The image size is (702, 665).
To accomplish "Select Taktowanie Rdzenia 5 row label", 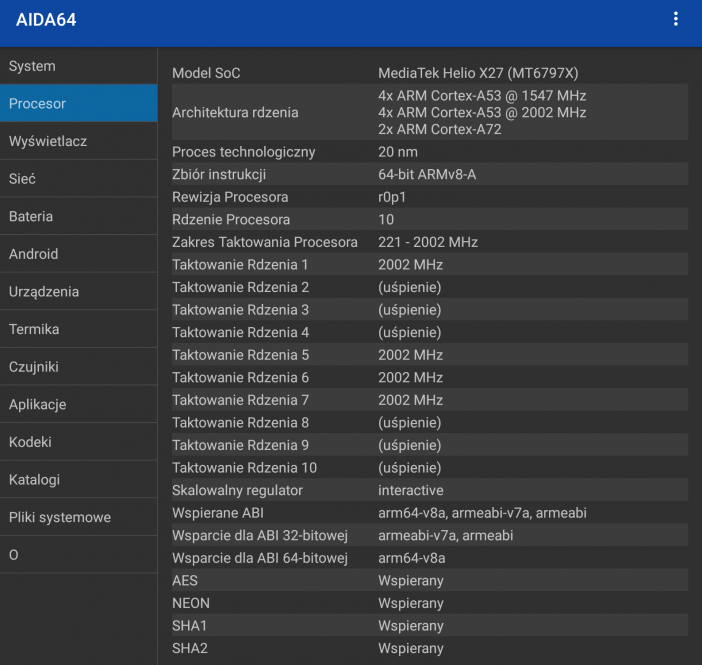I will tap(240, 355).
